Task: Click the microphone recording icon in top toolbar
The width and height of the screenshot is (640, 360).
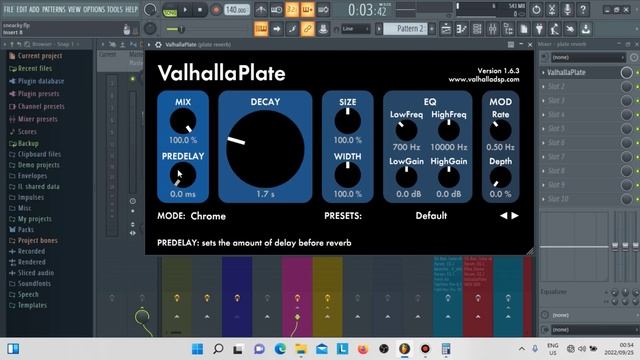Action: (x=567, y=9)
